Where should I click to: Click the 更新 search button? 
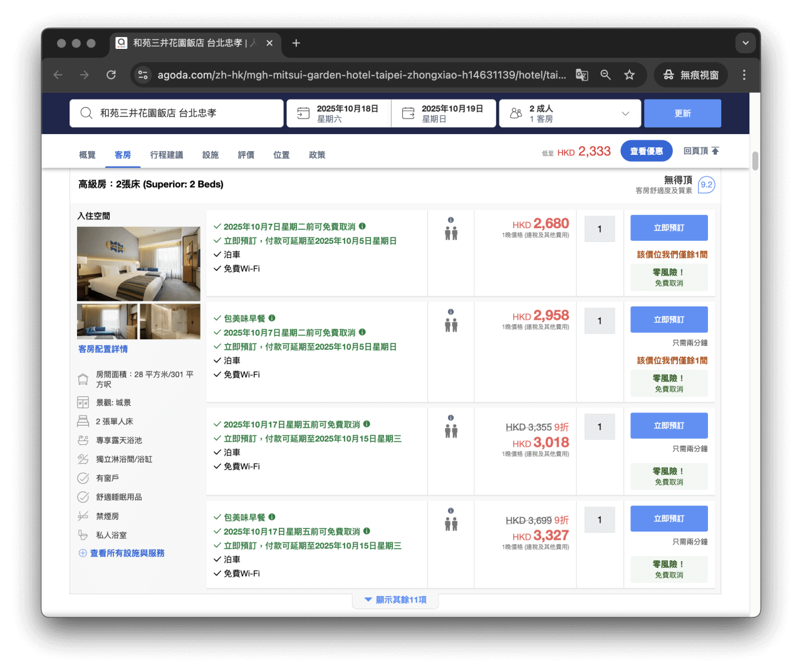point(682,113)
